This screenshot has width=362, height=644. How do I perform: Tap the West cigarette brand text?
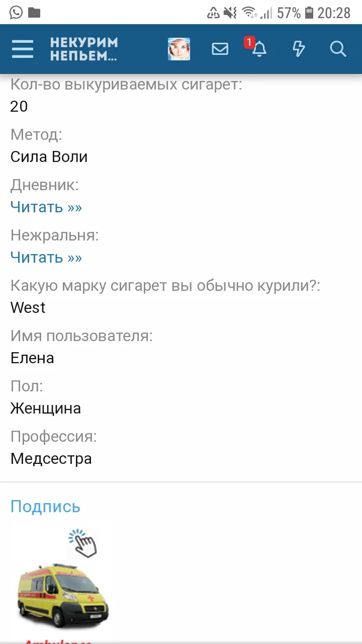coord(28,307)
